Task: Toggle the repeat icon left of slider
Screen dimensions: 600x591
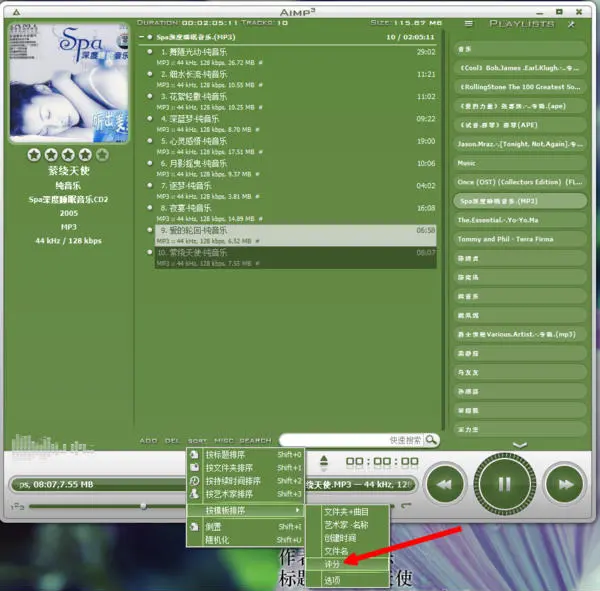Action: click(17, 506)
